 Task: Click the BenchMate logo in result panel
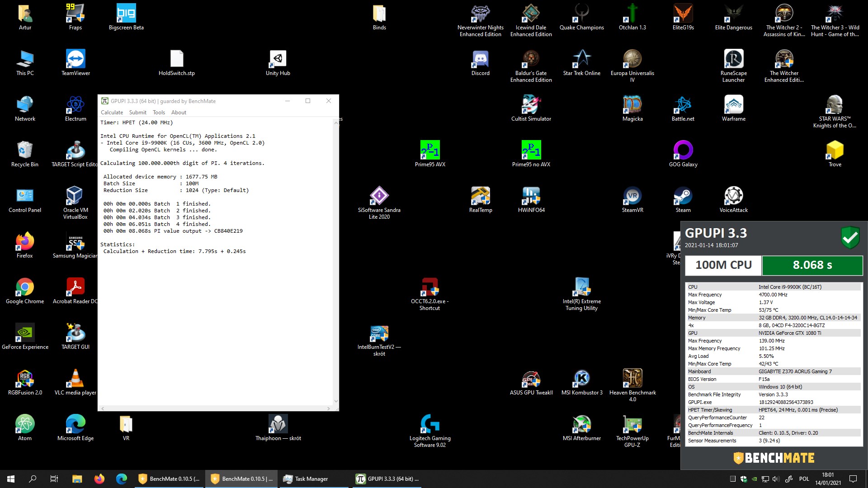pyautogui.click(x=774, y=458)
